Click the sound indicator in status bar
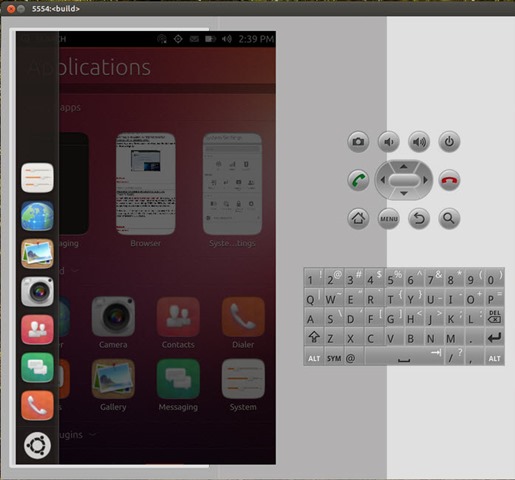Screen dimensions: 515x480 click(227, 39)
